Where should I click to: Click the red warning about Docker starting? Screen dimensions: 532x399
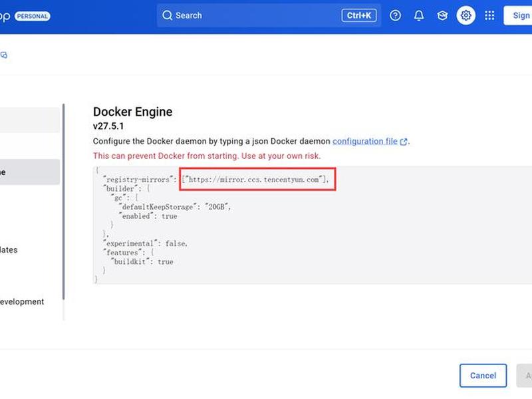pyautogui.click(x=207, y=156)
